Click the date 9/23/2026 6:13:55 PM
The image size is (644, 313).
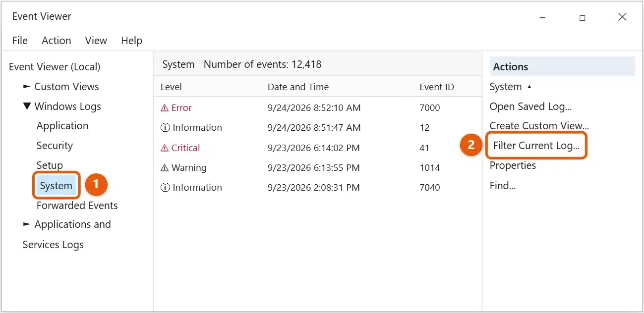click(313, 168)
